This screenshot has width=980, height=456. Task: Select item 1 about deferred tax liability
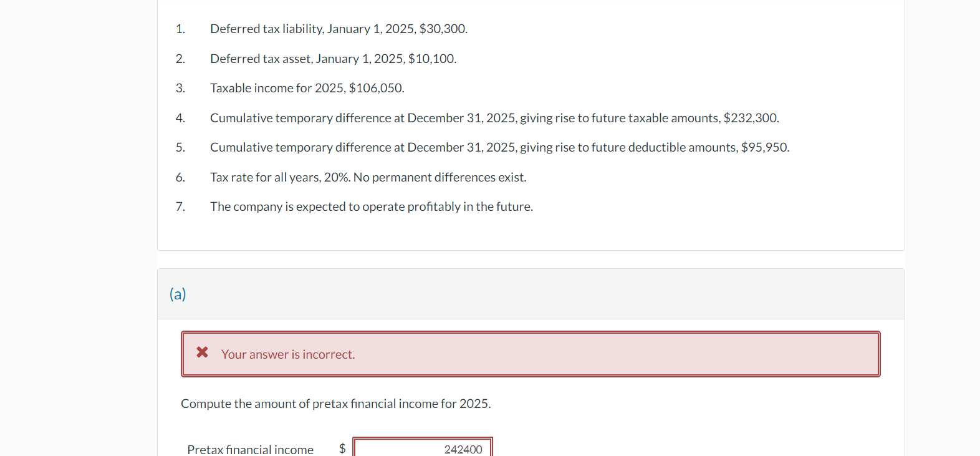339,28
